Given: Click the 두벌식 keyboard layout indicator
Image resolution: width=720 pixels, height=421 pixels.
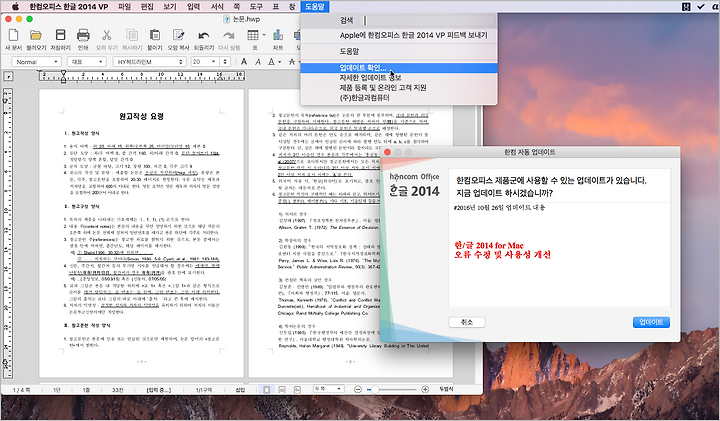Looking at the screenshot, I should 446,389.
